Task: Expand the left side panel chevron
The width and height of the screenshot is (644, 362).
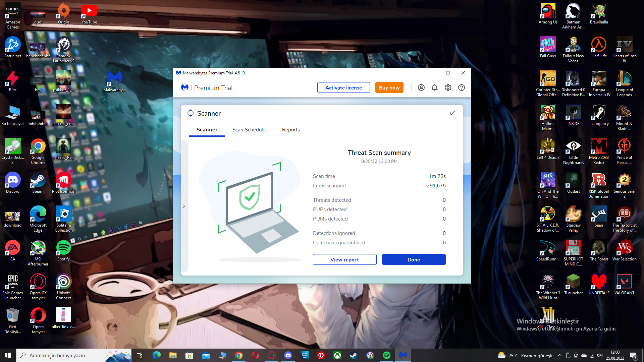Action: click(184, 206)
